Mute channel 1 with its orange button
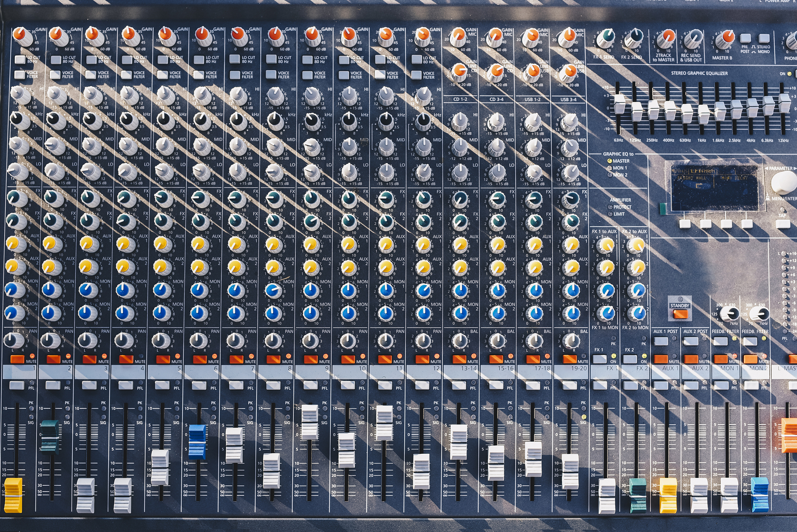 [x=17, y=359]
